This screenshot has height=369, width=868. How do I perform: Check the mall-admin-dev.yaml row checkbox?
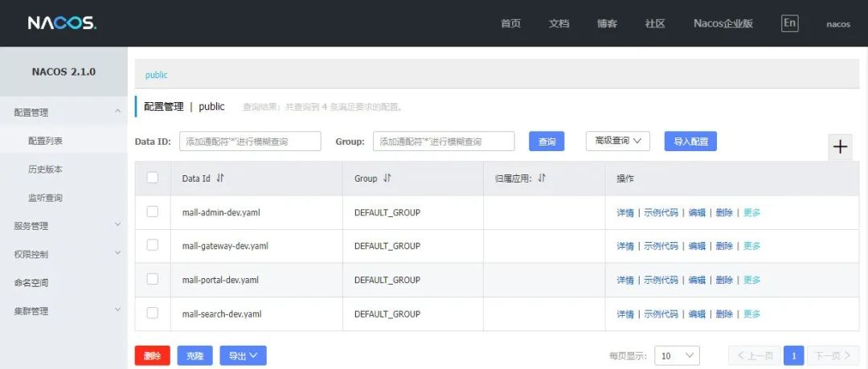pos(152,211)
